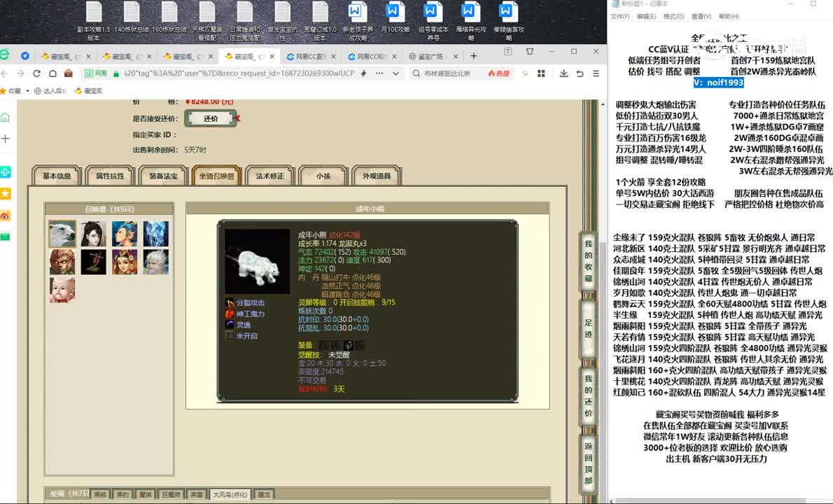Select the white bear summon thumbnail
The height and width of the screenshot is (504, 833).
62,234
